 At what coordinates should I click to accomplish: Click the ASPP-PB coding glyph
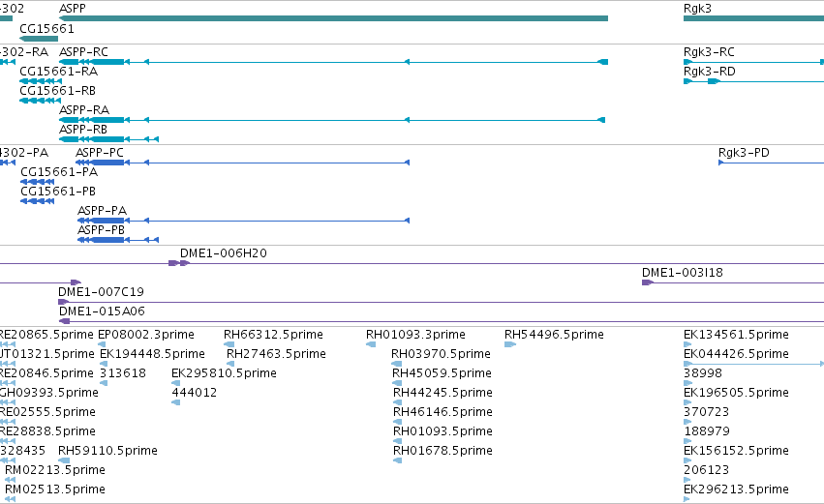click(x=118, y=240)
